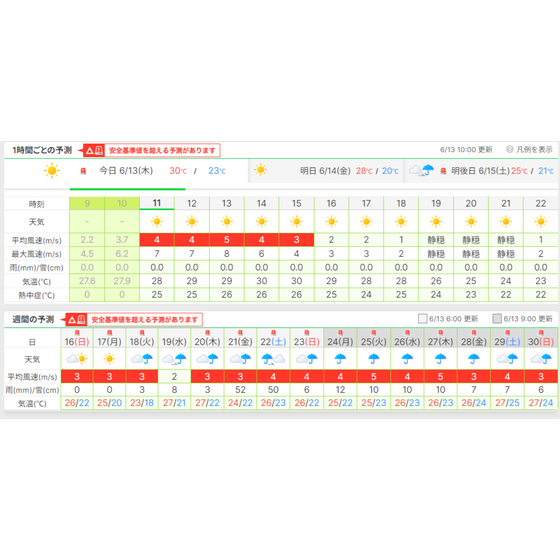Click the 23/18 temperature for 18(火)

tap(142, 403)
